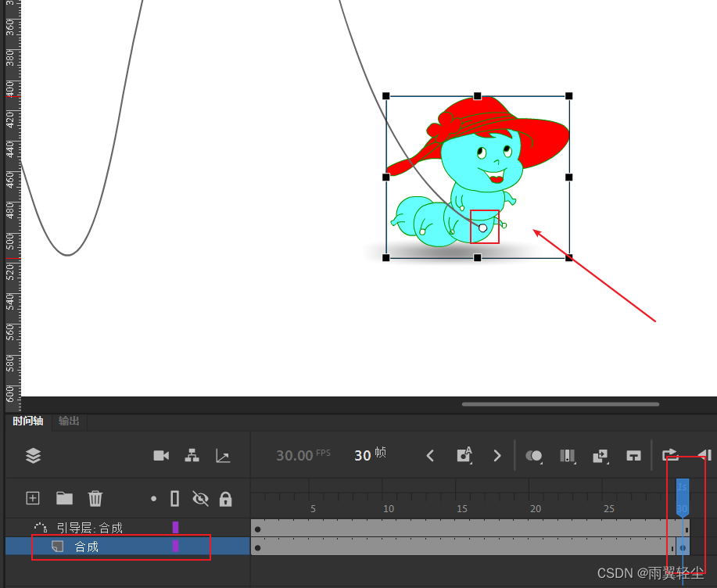Switch to the 输出 tab

click(69, 421)
